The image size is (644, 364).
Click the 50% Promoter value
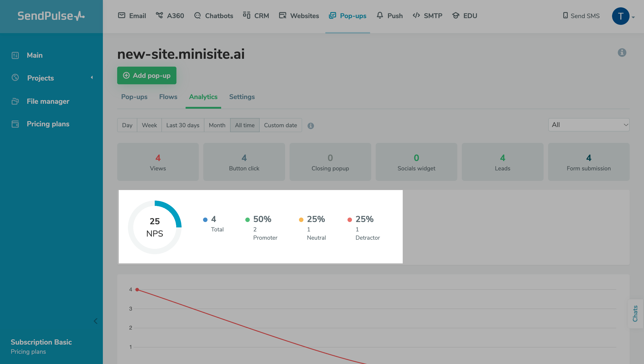262,219
